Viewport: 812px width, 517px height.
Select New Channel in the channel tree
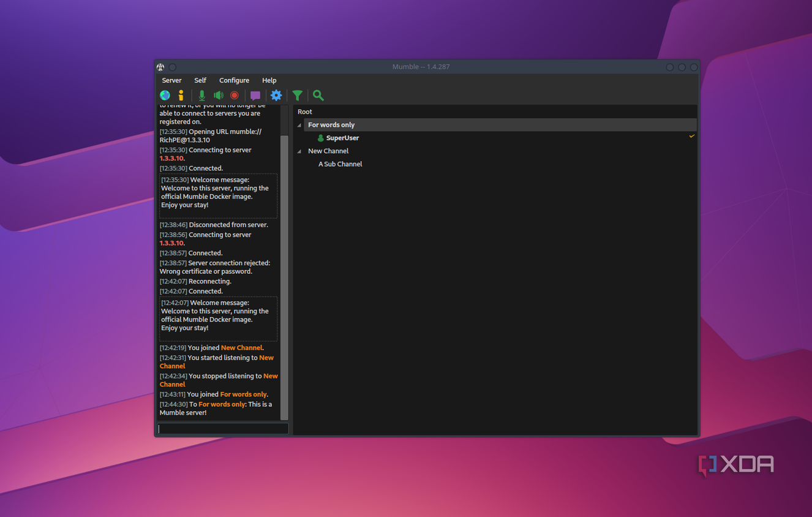point(328,151)
